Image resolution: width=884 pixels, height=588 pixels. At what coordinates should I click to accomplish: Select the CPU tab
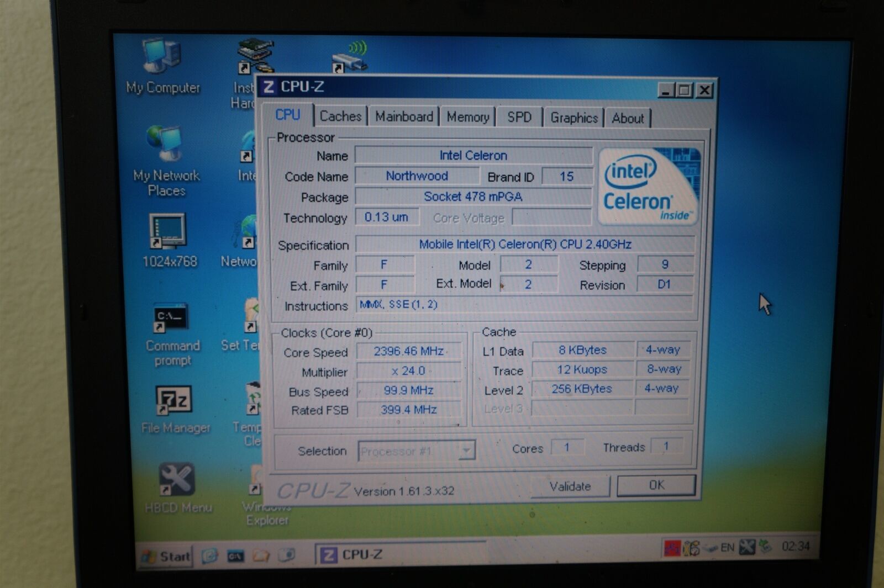click(287, 115)
